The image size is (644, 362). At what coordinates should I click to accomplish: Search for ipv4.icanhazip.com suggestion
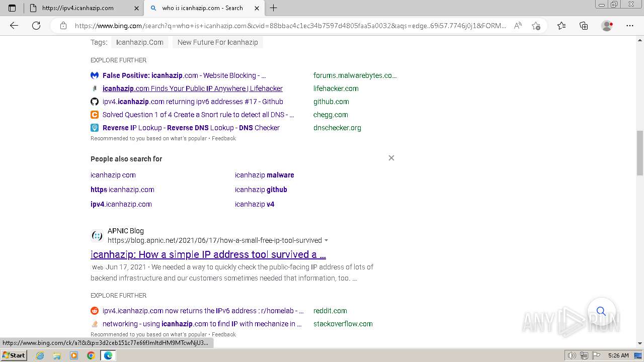click(121, 204)
